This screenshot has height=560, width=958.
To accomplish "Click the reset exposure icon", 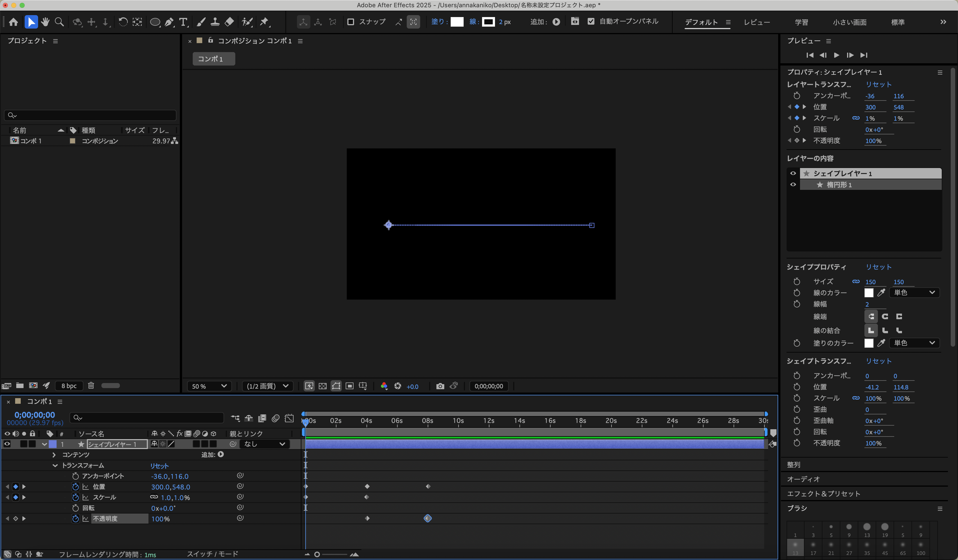I will point(398,386).
